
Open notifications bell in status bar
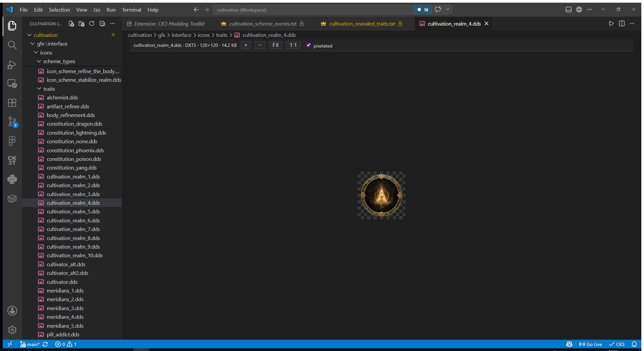click(x=634, y=344)
